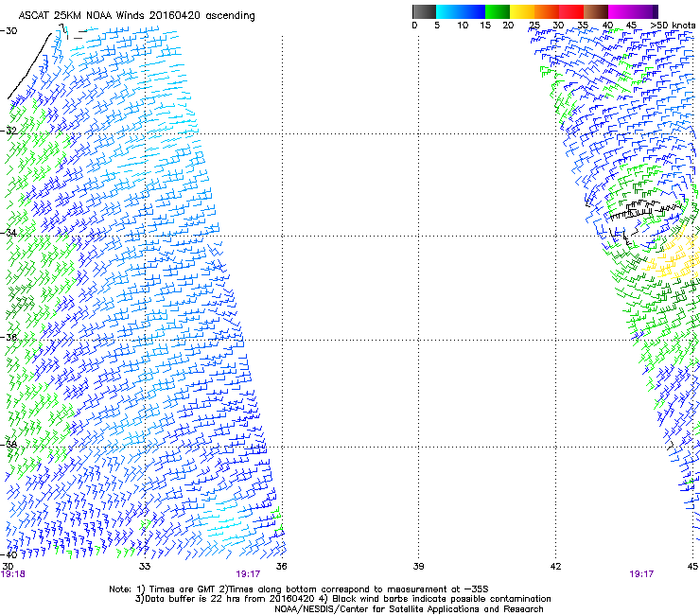Click the "19:17" time next to longitude 36
Screen dimensions: 700x615
tap(248, 574)
